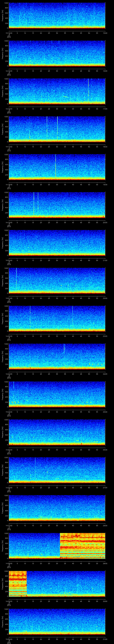Select the 22:00 end time label
This screenshot has width=114, height=644.
click(x=105, y=298)
